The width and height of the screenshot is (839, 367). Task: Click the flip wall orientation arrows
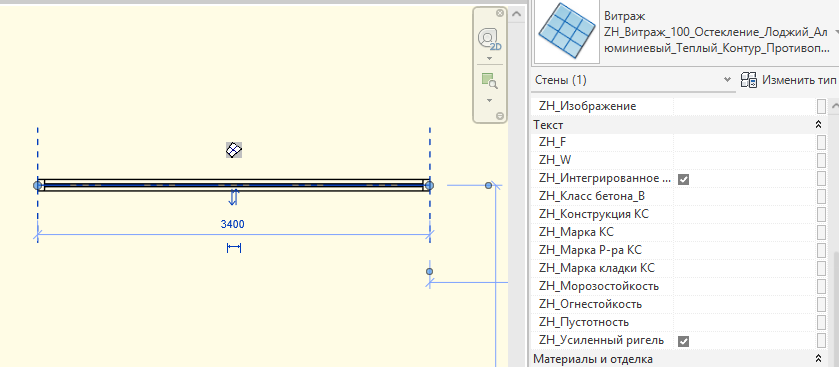click(x=233, y=197)
